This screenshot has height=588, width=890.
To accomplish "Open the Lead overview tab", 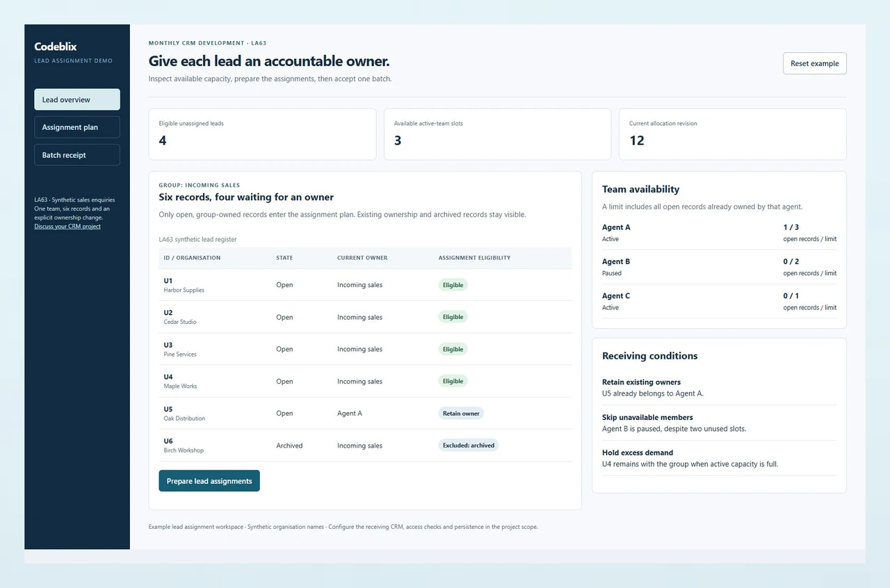I will [x=77, y=99].
